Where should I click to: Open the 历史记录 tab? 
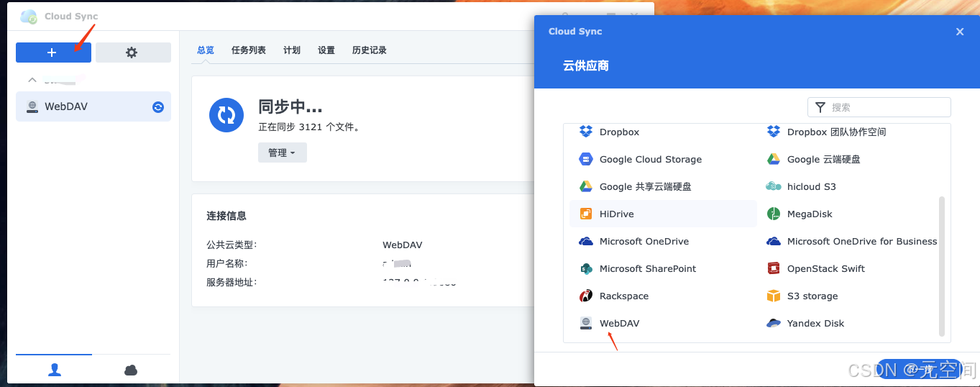point(370,50)
